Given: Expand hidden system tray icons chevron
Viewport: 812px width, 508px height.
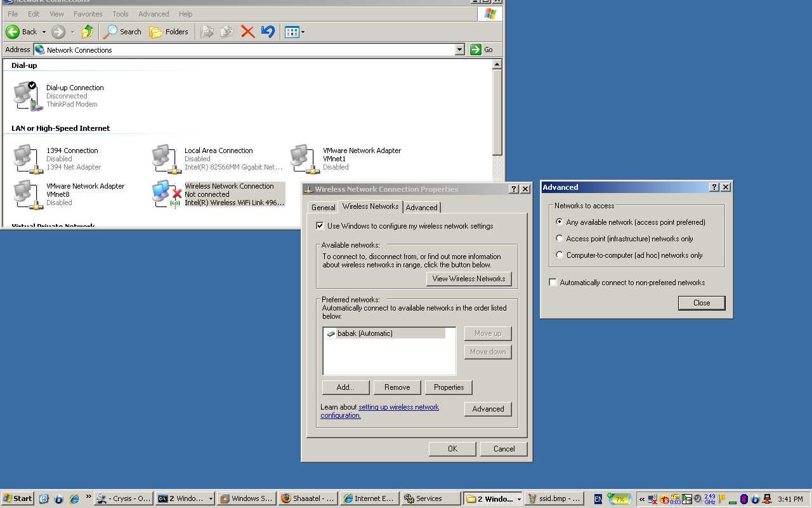Looking at the screenshot, I should pos(642,499).
